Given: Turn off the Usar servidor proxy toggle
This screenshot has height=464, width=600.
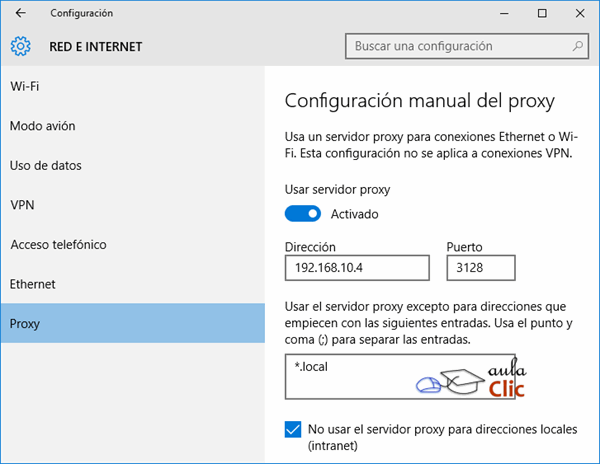Looking at the screenshot, I should point(303,214).
